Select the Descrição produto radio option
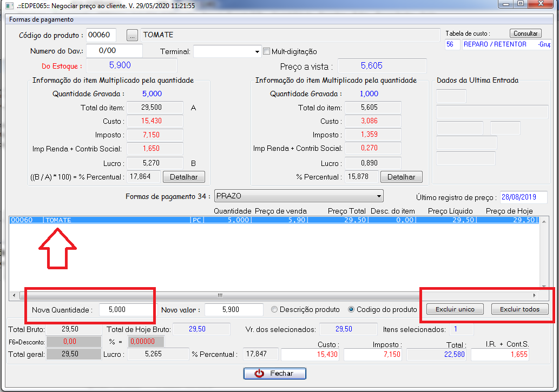This screenshot has height=392, width=559. click(274, 310)
